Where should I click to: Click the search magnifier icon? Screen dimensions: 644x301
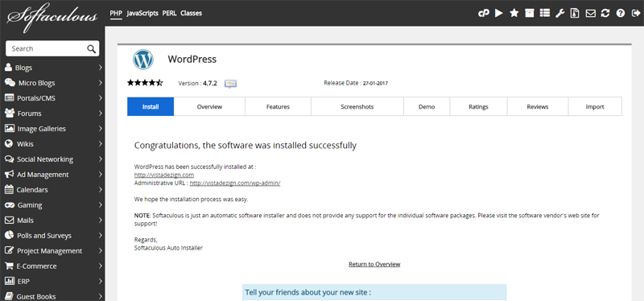[x=91, y=49]
